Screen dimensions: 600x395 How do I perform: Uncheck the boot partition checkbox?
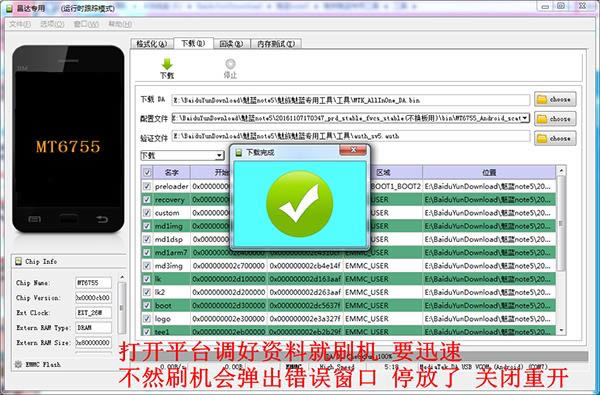147,305
